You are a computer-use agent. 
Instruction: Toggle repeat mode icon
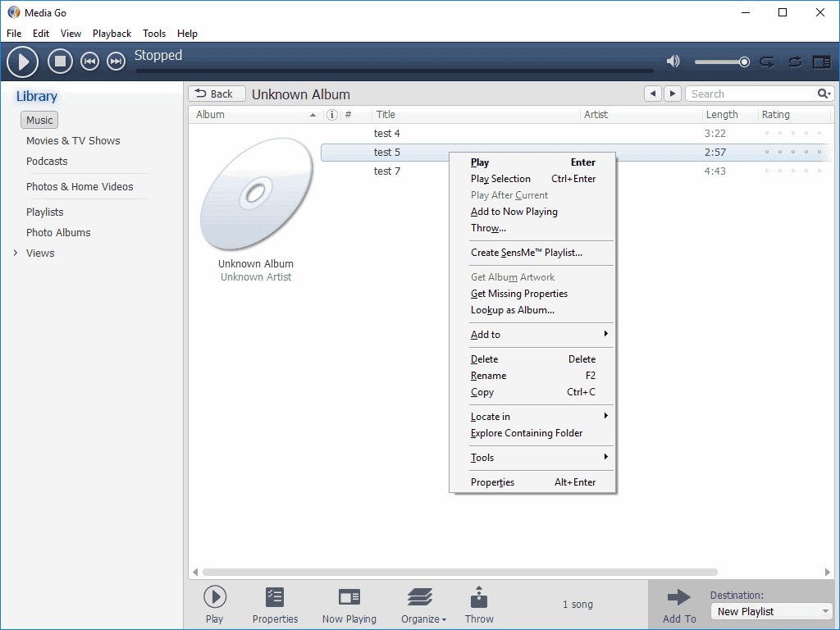click(767, 62)
